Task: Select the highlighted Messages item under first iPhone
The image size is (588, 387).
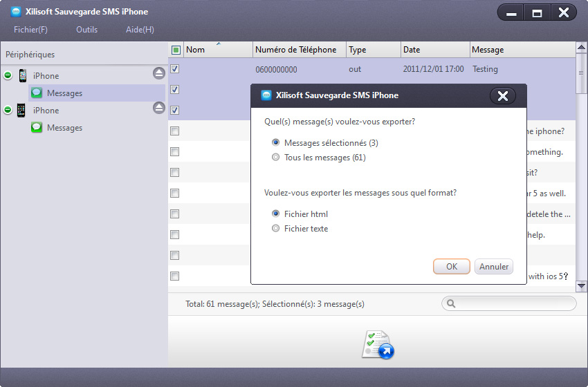Action: point(97,93)
